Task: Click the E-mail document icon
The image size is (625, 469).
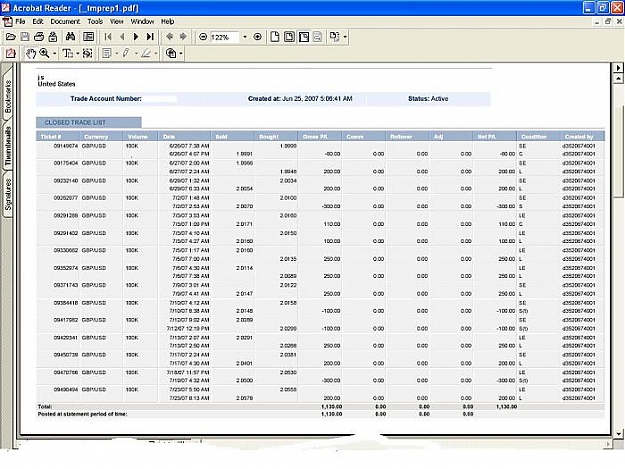Action: point(53,37)
